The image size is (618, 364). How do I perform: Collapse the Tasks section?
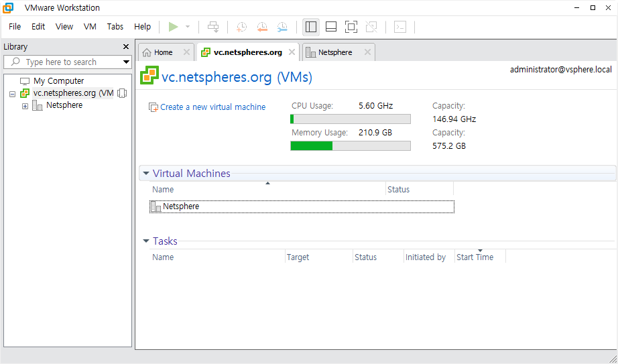pyautogui.click(x=146, y=241)
